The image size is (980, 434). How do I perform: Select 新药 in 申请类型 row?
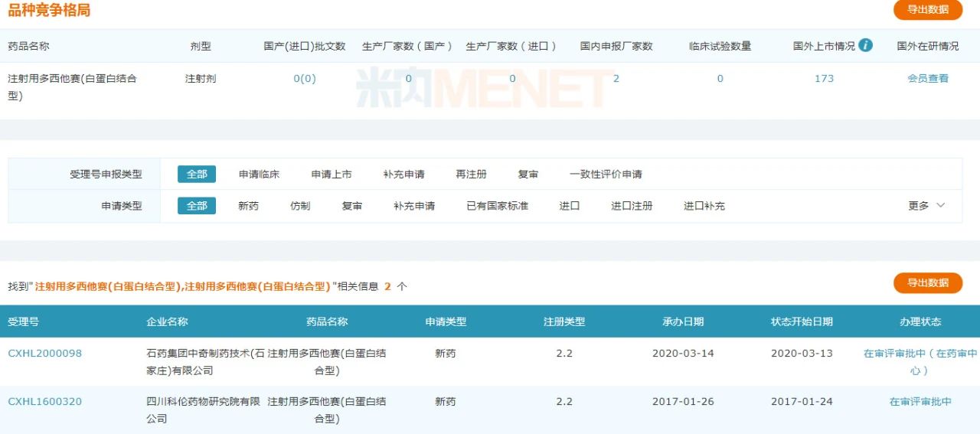point(248,206)
